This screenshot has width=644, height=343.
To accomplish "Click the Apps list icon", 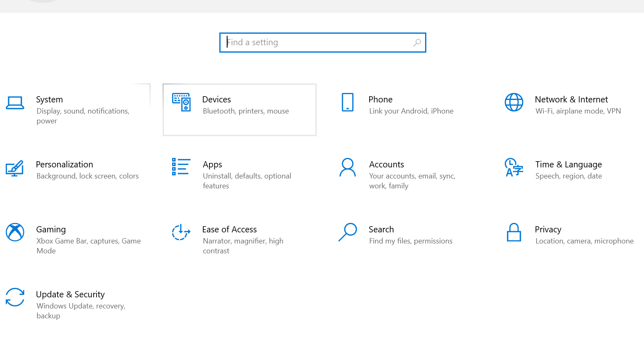I will point(181,167).
